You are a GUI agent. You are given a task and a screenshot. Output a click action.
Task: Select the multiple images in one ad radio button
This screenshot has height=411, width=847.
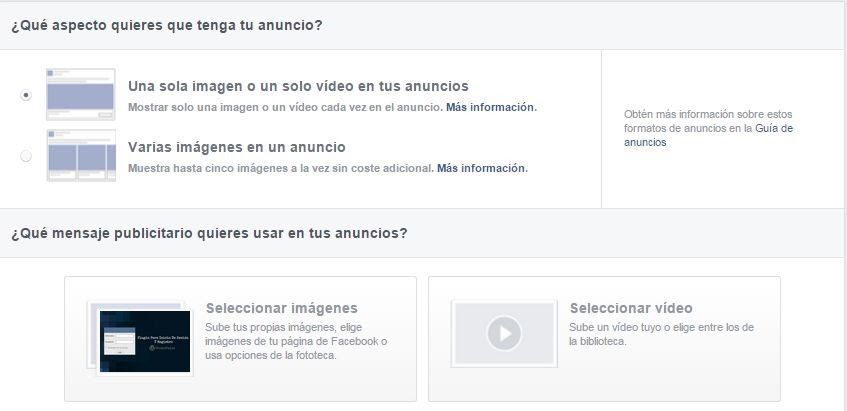point(25,156)
